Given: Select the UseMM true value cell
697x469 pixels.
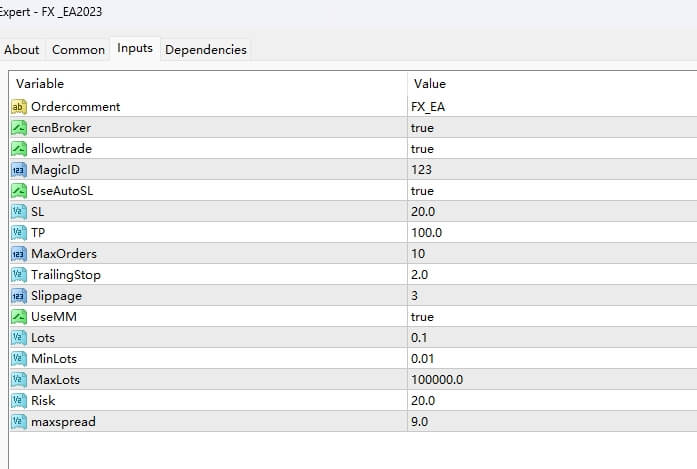Looking at the screenshot, I should (422, 316).
